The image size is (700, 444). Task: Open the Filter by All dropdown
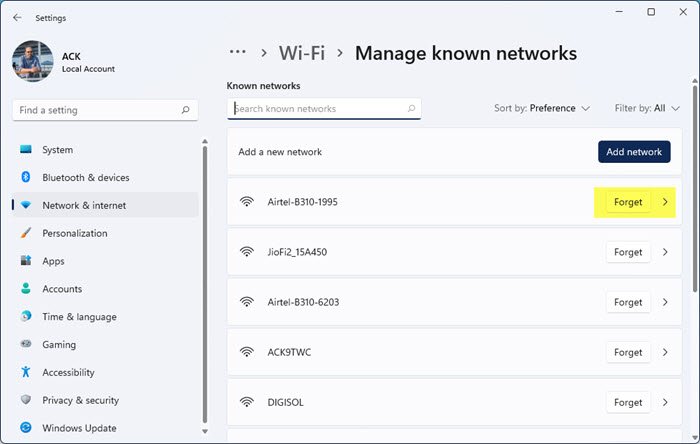(648, 108)
